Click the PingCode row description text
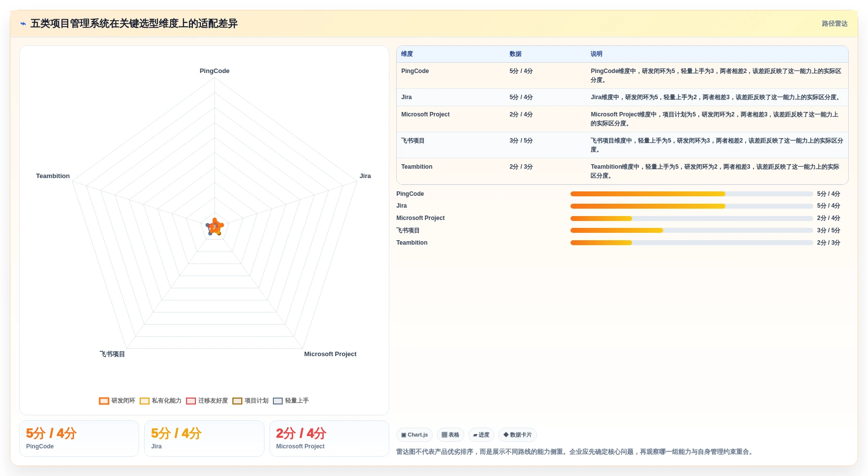 716,75
